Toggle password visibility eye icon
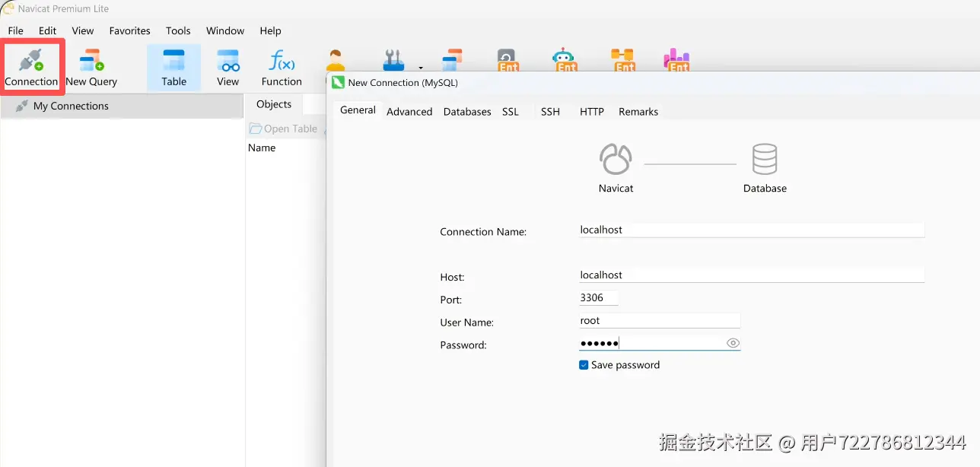980x467 pixels. (x=733, y=343)
